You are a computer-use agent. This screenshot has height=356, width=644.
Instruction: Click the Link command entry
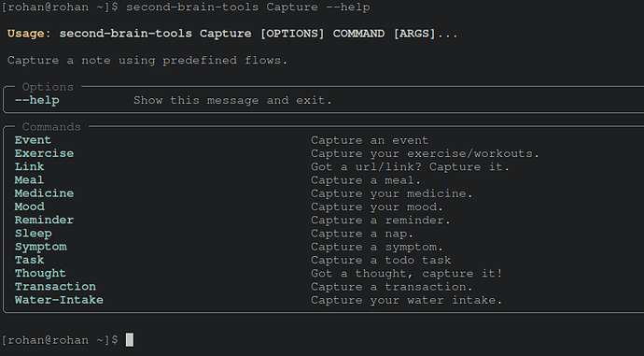coord(29,166)
